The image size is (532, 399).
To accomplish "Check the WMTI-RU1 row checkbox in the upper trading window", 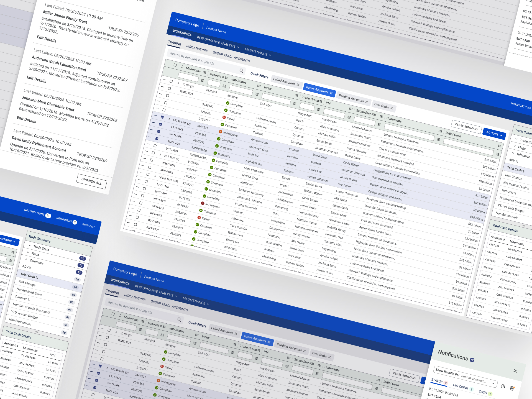I will point(169,88).
